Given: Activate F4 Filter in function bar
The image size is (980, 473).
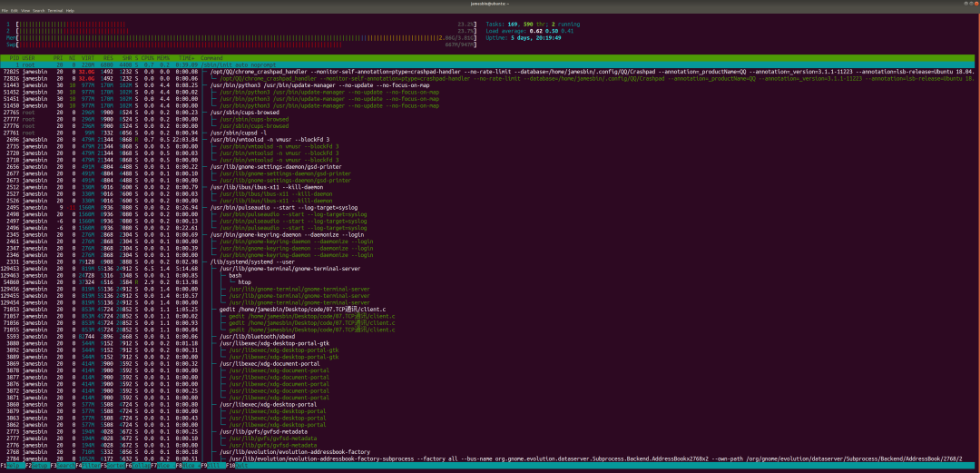Looking at the screenshot, I should (87, 466).
